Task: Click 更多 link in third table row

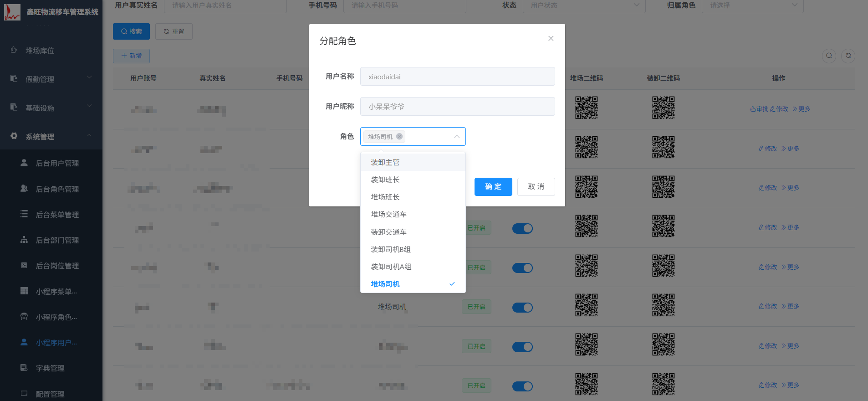Action: (x=790, y=188)
